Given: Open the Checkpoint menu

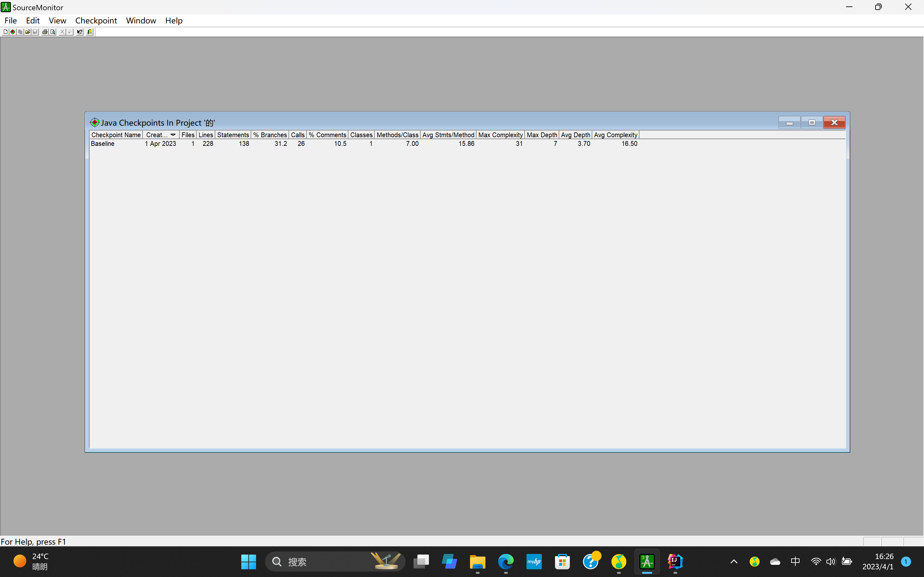Looking at the screenshot, I should click(x=96, y=21).
